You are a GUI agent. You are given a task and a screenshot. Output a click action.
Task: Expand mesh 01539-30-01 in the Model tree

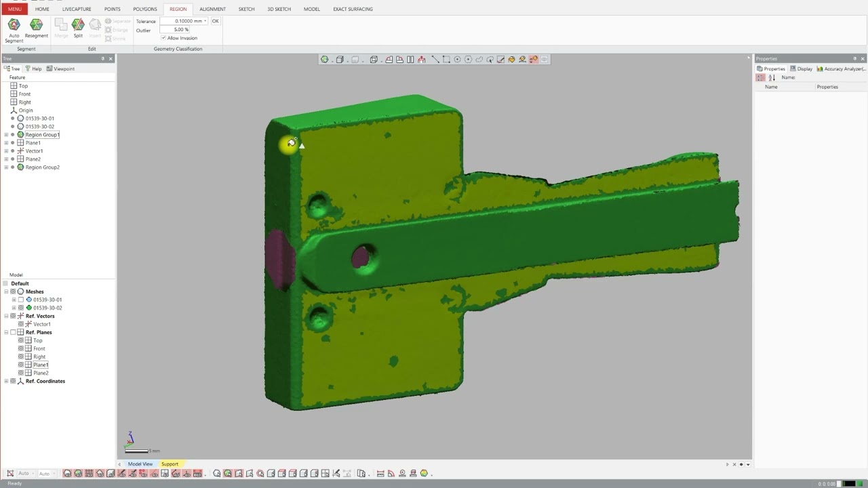click(x=14, y=300)
